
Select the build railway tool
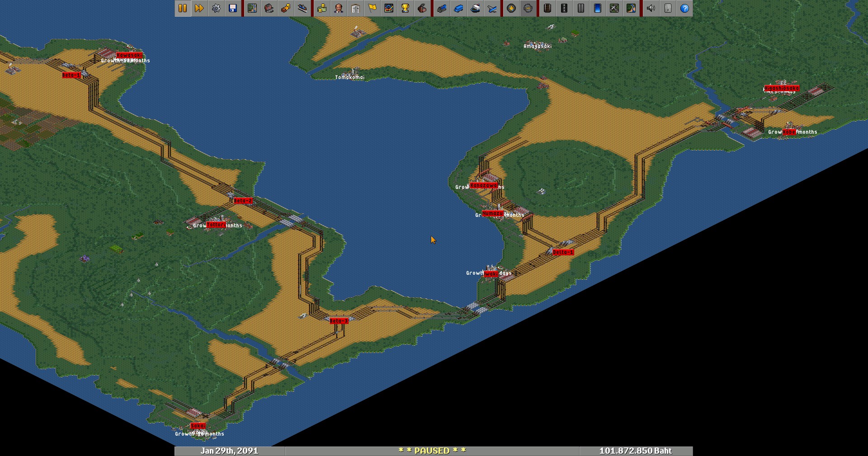(547, 8)
